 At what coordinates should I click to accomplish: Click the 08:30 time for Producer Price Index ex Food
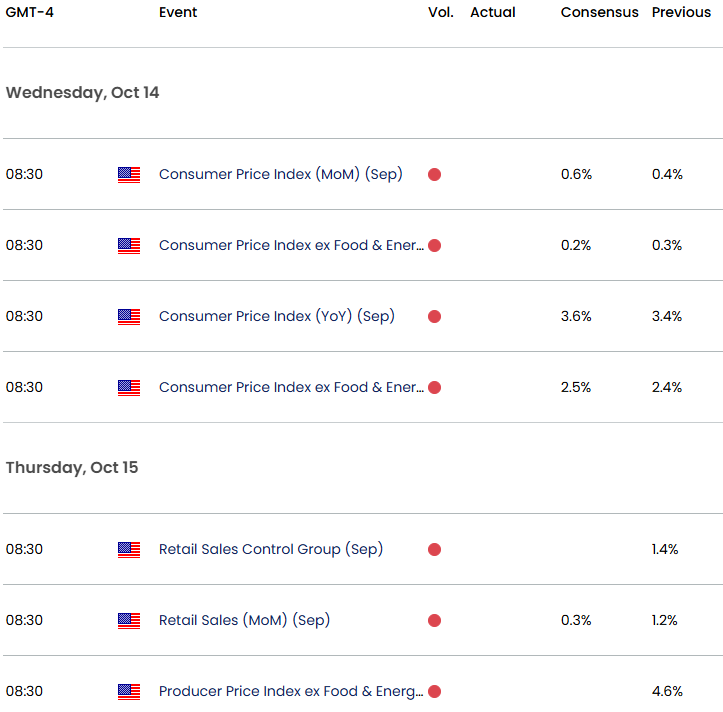click(x=24, y=691)
